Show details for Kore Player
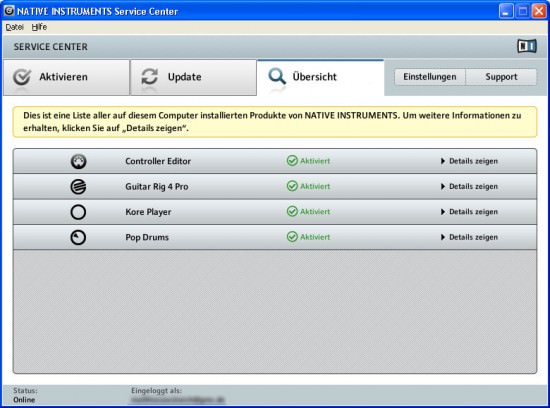The width and height of the screenshot is (550, 408). (469, 212)
